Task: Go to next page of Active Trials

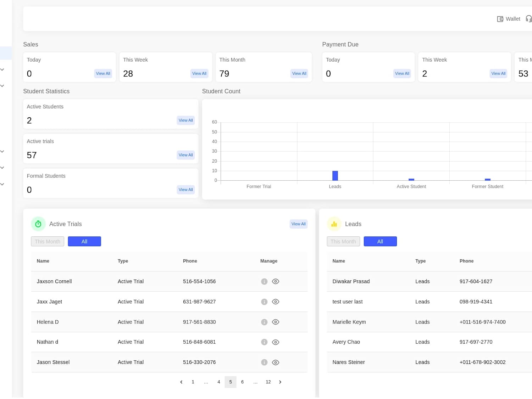Action: (x=280, y=382)
